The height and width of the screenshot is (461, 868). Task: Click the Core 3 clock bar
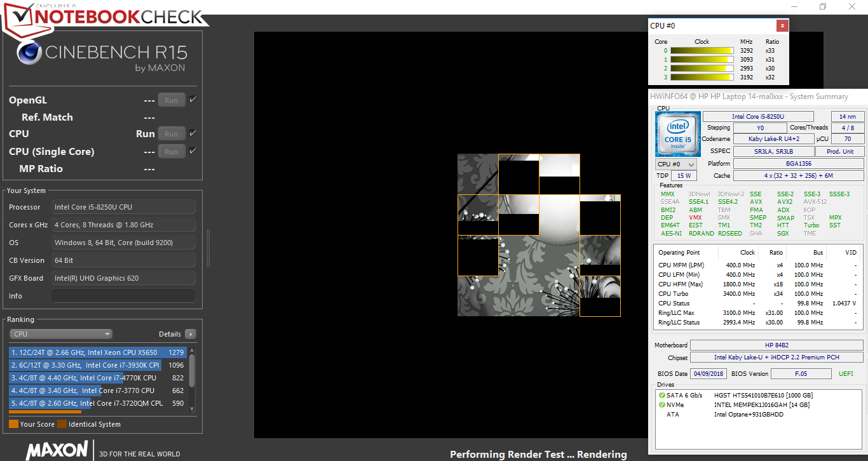click(702, 77)
